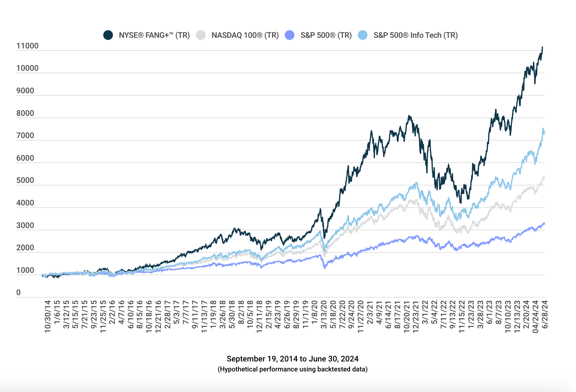This screenshot has width=576, height=392.
Task: Toggle the NASDAQ 100 (TR) legend dot
Action: pos(201,35)
